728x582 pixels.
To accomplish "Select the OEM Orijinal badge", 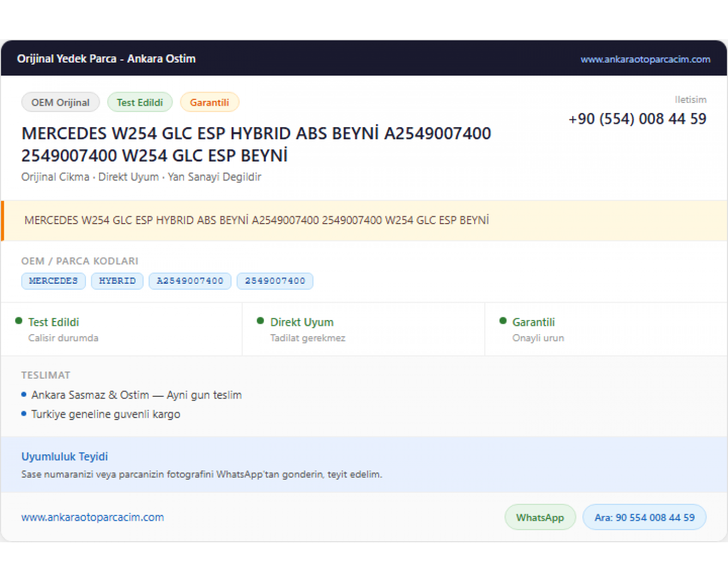I will (x=61, y=102).
